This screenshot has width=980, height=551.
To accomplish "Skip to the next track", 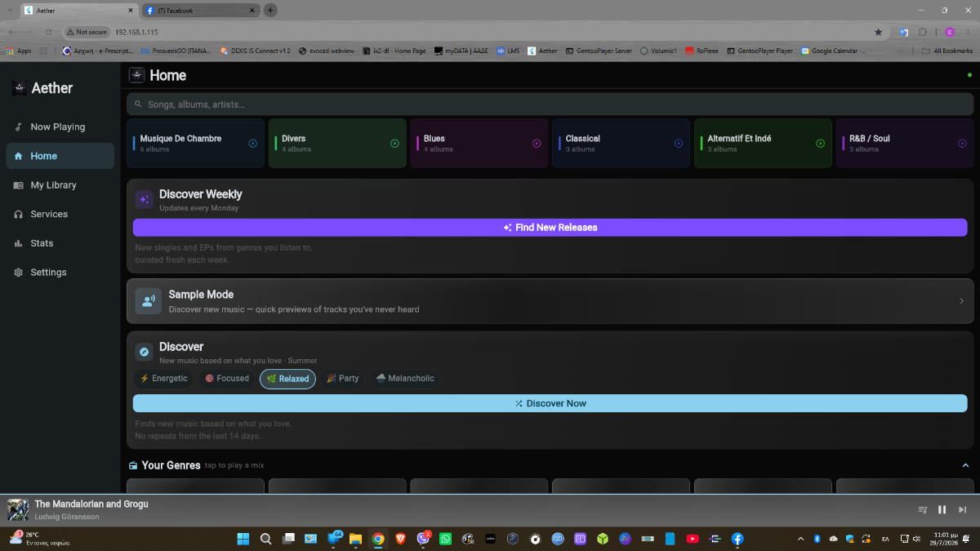I will 962,509.
